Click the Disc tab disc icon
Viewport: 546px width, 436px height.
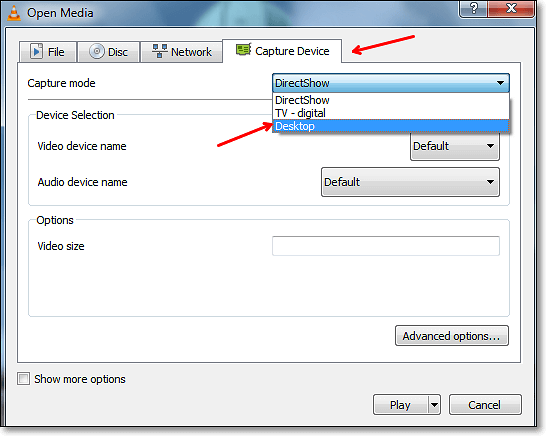pos(97,51)
